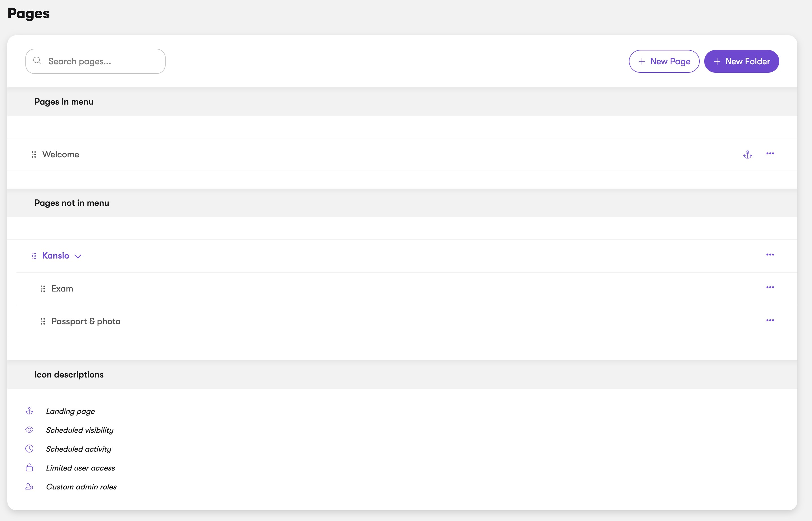Open options for Passport & photo page

click(770, 320)
